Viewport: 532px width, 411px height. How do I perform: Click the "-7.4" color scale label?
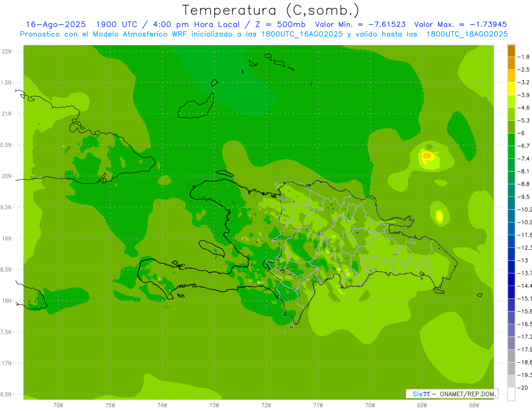click(x=524, y=159)
